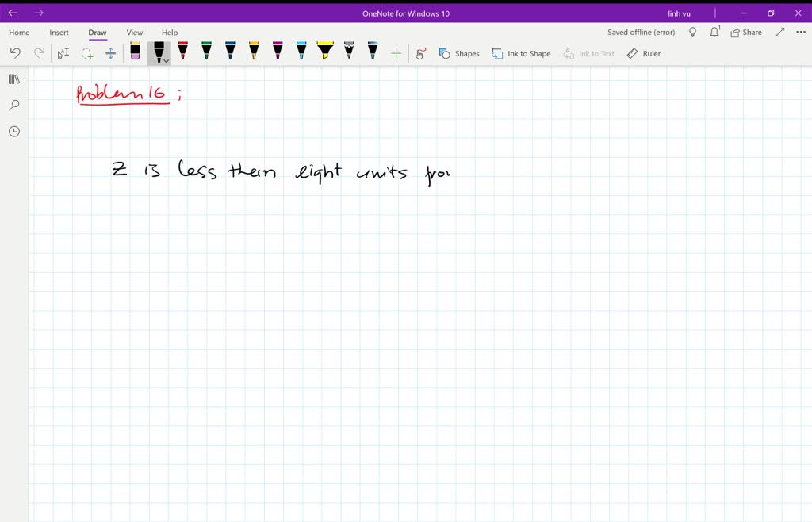
Task: Switch to the Insert tab
Action: tap(59, 33)
